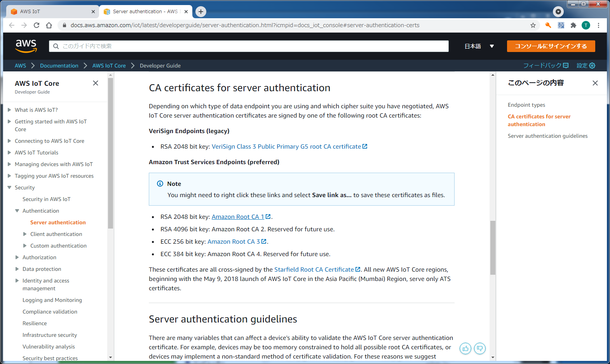Screen dimensions: 610x364
Task: Open 設定 settings gear
Action: pyautogui.click(x=586, y=66)
